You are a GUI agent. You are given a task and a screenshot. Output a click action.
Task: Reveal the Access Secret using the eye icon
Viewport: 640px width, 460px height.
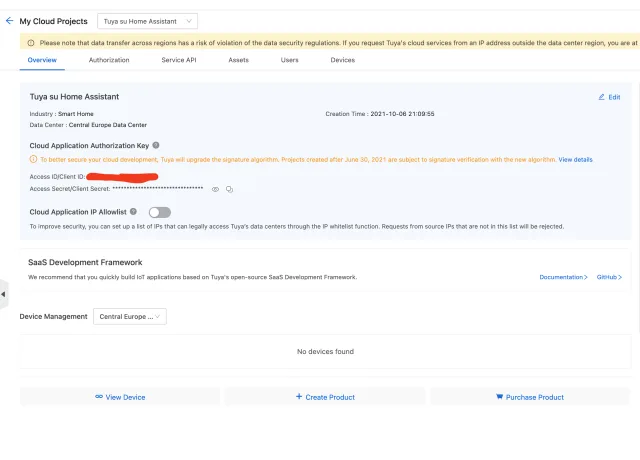215,189
